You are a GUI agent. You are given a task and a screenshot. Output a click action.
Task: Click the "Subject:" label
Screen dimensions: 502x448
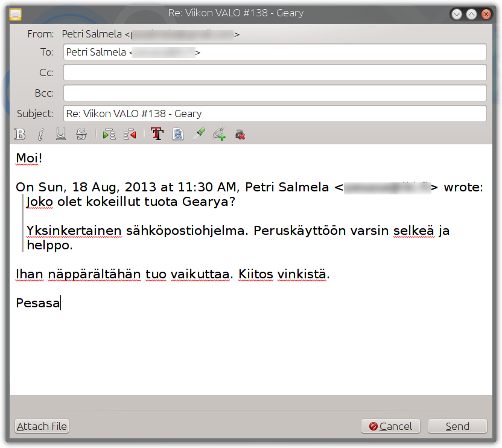point(35,114)
